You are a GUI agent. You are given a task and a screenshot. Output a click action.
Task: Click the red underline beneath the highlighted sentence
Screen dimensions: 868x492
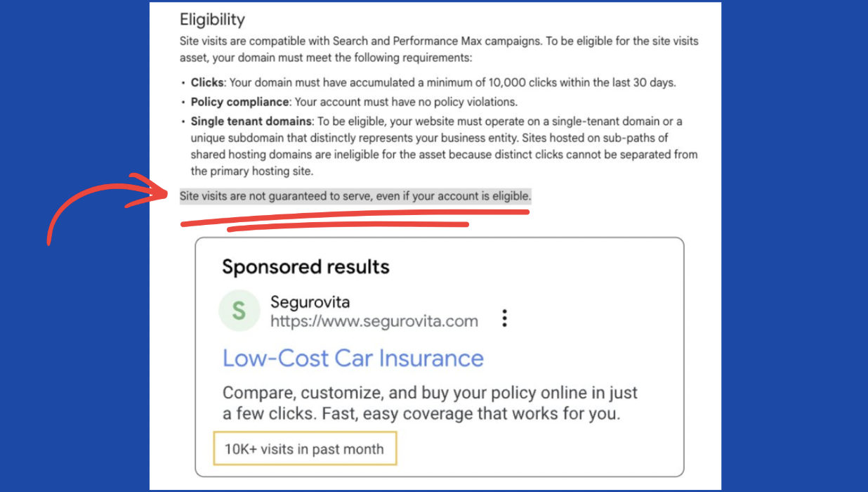tap(355, 218)
